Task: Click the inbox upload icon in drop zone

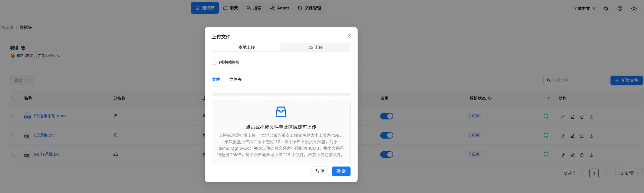Action: pyautogui.click(x=281, y=112)
